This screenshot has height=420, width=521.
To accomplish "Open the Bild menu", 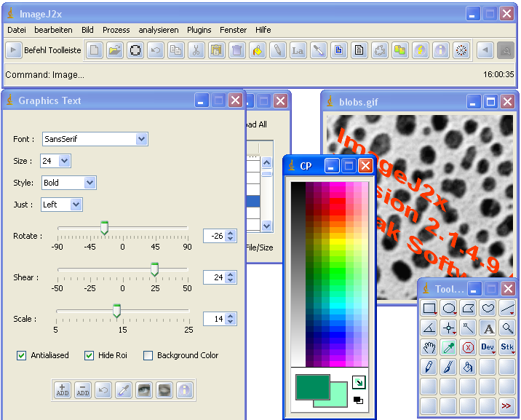I will click(x=87, y=30).
